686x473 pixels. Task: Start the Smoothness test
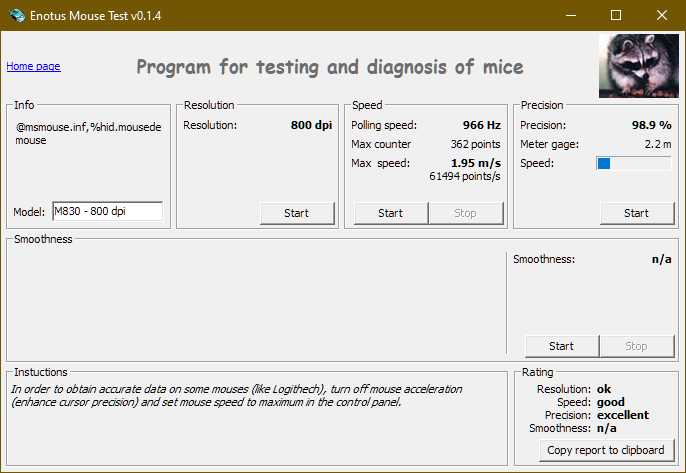562,346
